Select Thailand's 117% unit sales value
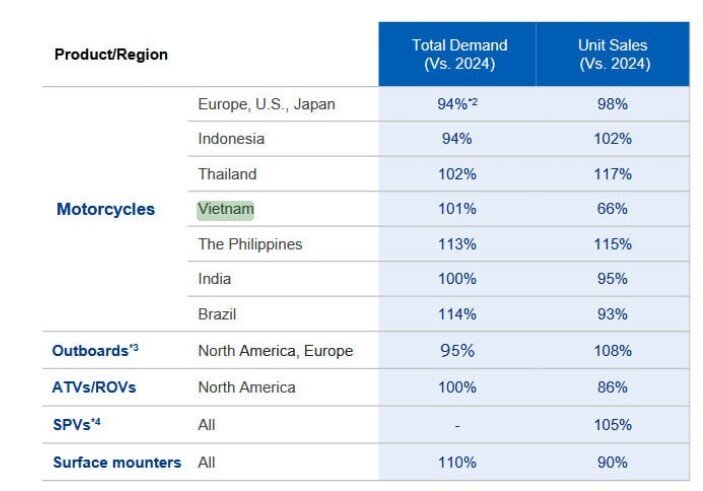 (x=612, y=174)
